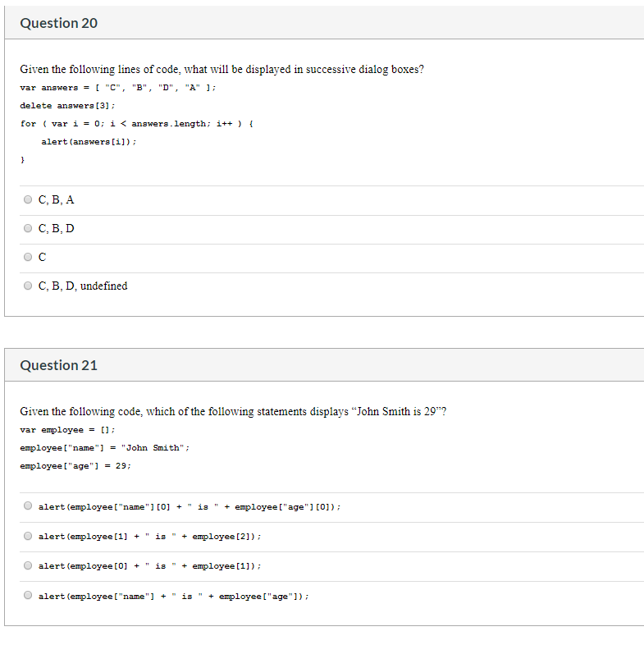Click the employee["name"] = "John Smith" line
The width and height of the screenshot is (644, 645).
(104, 448)
